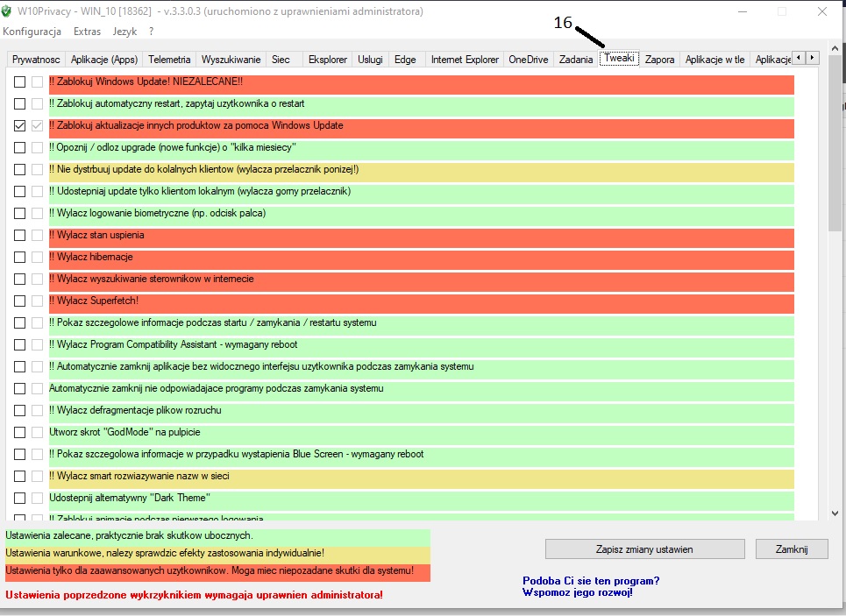Click yellow legend 'Ustawienia warunkowe' text

tap(165, 553)
